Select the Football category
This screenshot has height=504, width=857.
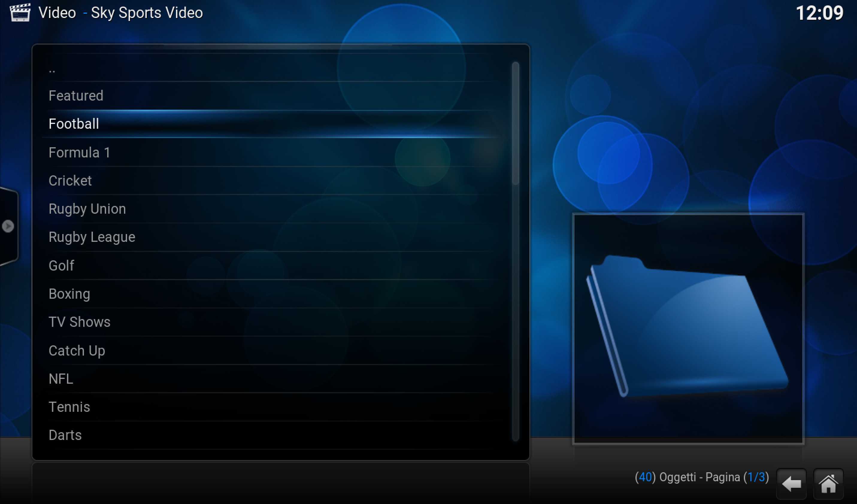point(74,124)
